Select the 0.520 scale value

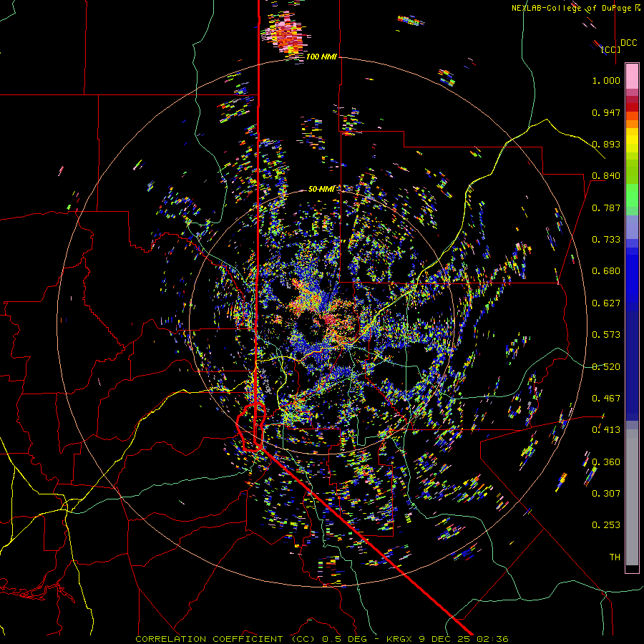click(x=606, y=367)
